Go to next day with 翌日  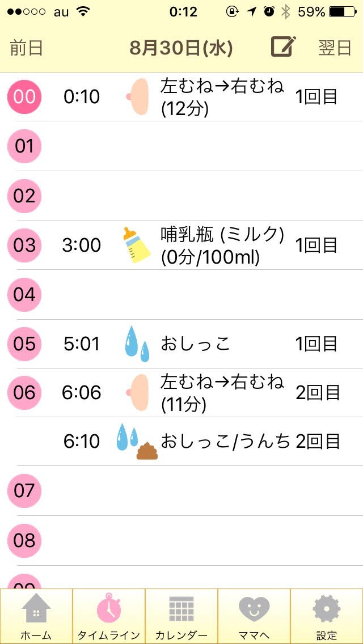[335, 48]
